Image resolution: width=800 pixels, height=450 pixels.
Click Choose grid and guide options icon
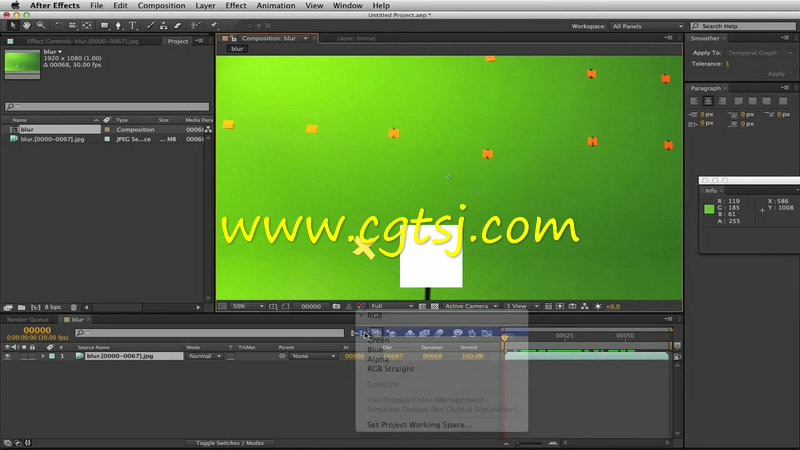point(273,306)
